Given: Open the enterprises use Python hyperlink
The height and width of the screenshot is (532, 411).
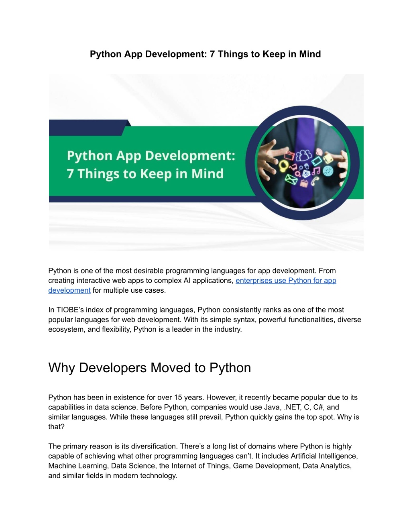Looking at the screenshot, I should [x=285, y=281].
